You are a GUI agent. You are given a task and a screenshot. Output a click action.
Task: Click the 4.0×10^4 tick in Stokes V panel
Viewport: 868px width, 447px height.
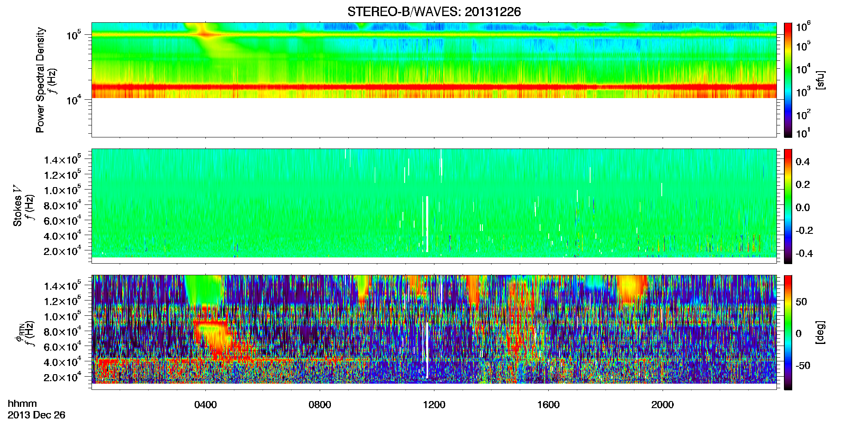63,236
